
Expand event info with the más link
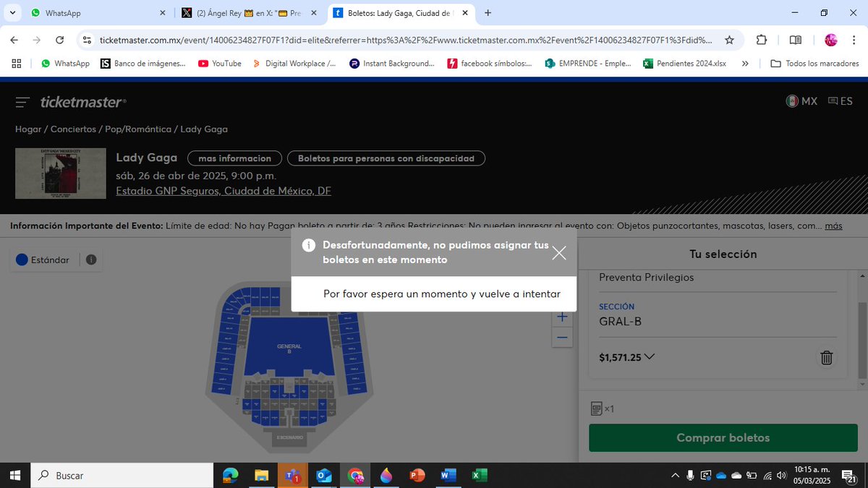[833, 226]
